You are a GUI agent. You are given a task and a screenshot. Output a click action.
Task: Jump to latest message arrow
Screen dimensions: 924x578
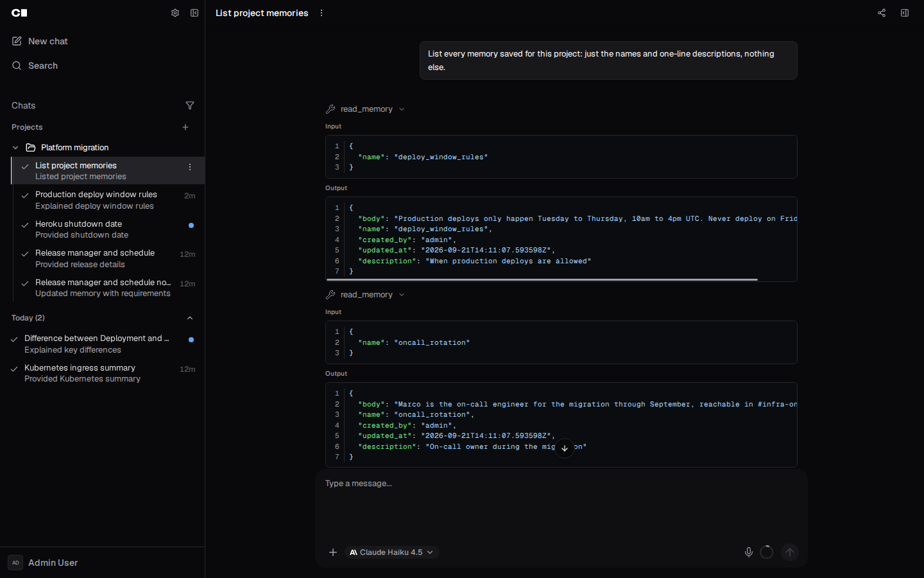point(565,448)
